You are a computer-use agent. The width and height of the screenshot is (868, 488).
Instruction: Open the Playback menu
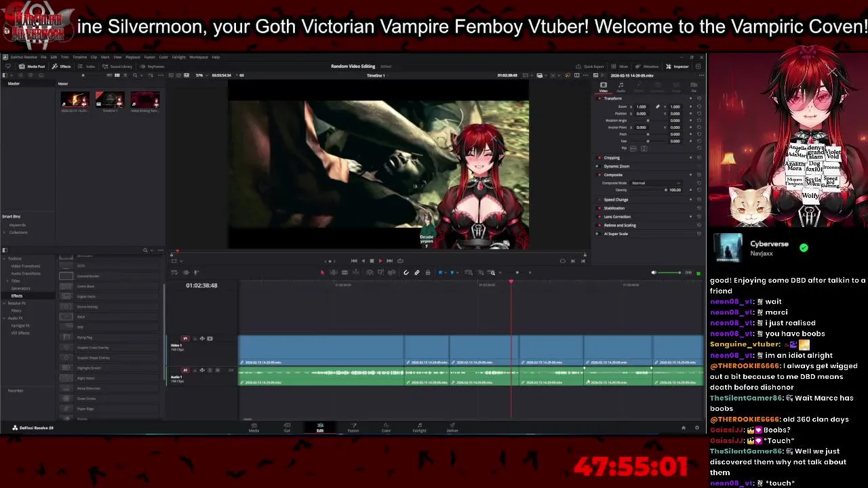132,57
